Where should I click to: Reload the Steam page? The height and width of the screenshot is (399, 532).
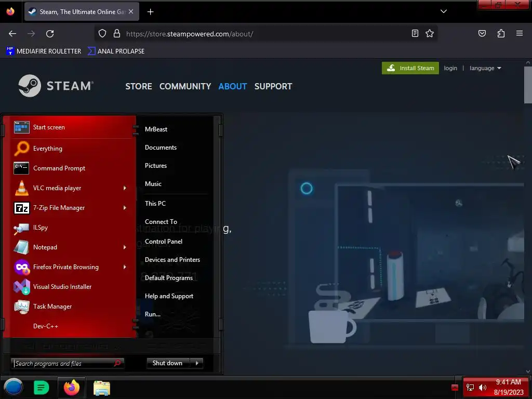pyautogui.click(x=50, y=34)
